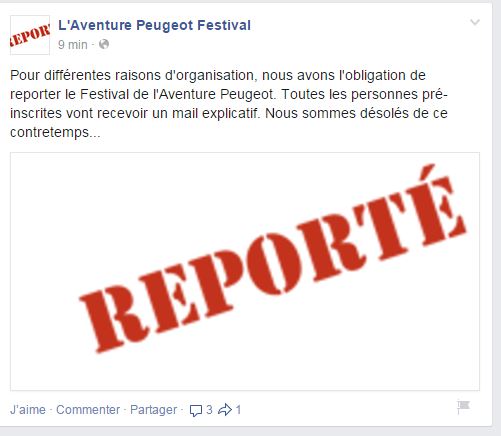Open the REPORTÉ stamp image
The image size is (501, 436).
245,271
